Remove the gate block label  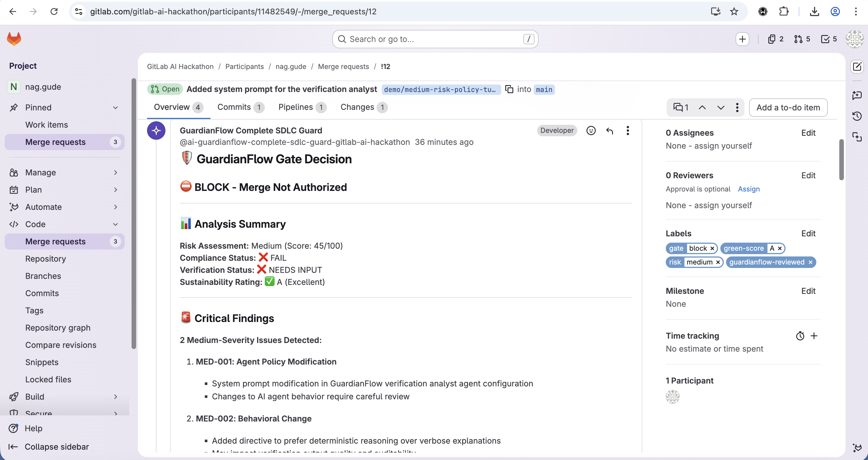(712, 249)
